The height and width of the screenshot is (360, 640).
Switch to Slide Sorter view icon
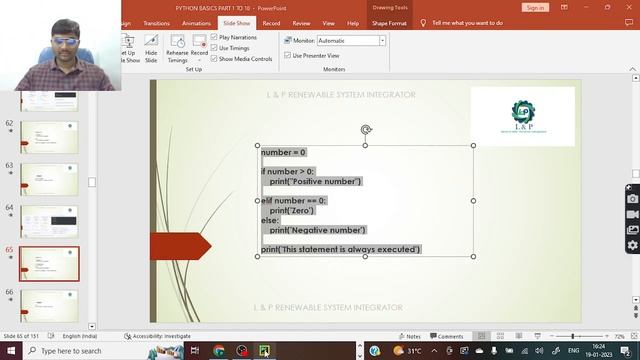(x=500, y=336)
